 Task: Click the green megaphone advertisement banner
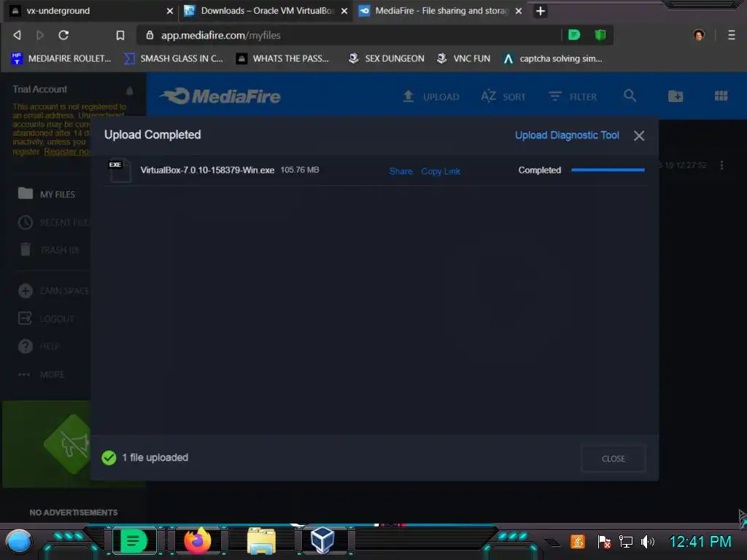coord(46,444)
